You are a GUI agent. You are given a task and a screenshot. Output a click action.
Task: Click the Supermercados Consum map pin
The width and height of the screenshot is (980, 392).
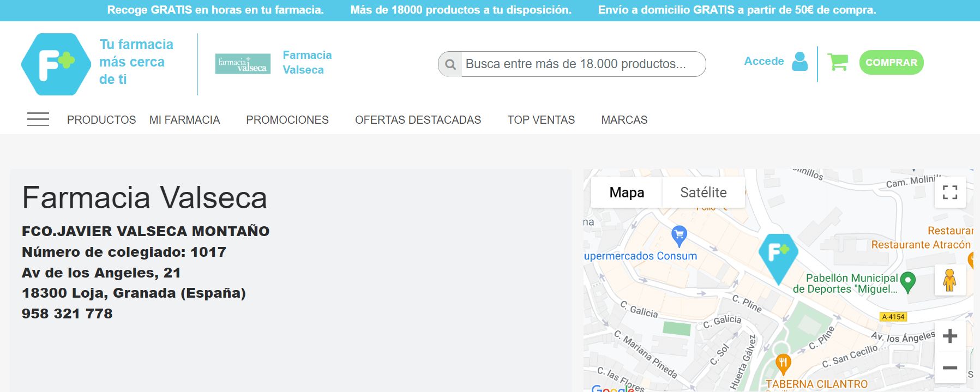coord(679,237)
